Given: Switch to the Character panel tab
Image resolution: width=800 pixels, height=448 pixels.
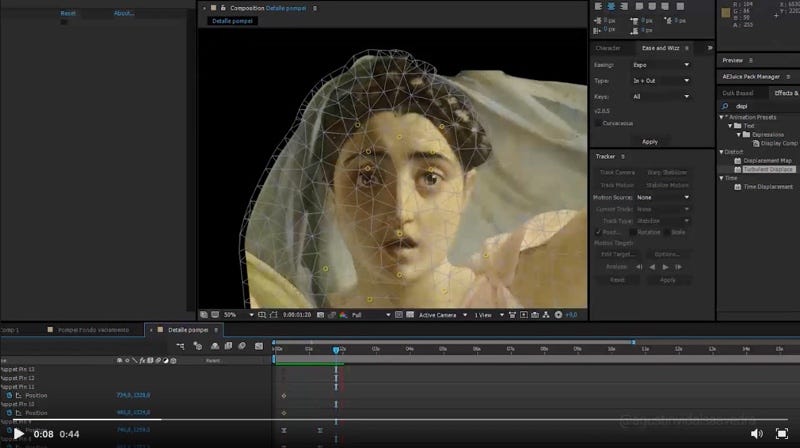Looking at the screenshot, I should (608, 48).
